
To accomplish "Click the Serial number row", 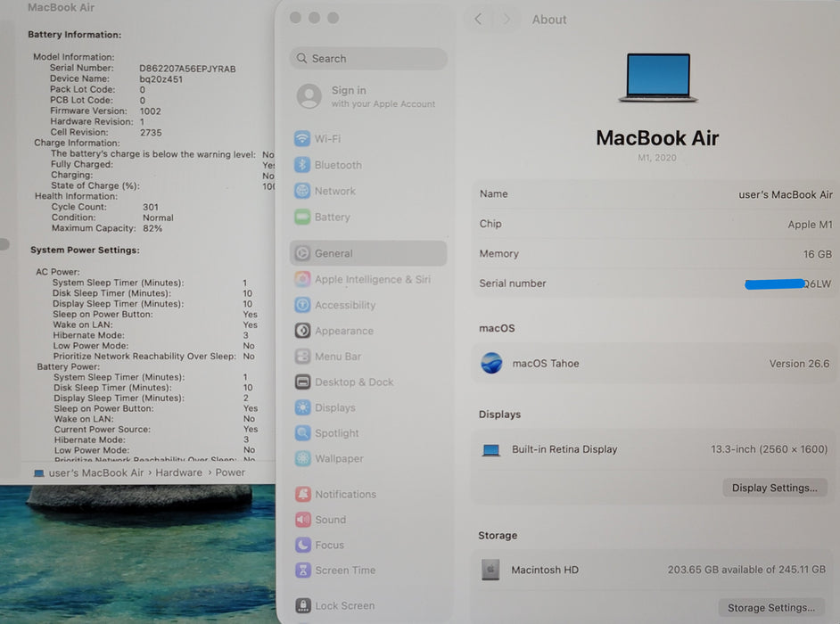I will click(655, 283).
